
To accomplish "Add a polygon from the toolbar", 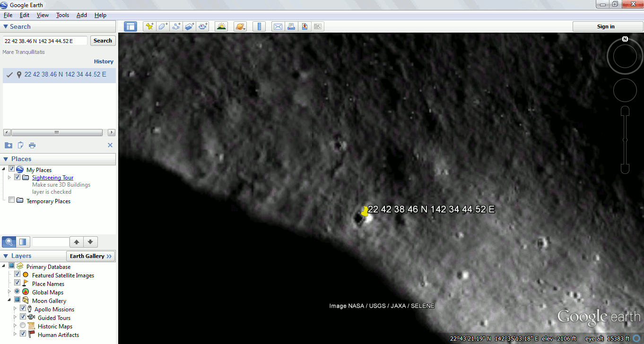I will (x=163, y=26).
